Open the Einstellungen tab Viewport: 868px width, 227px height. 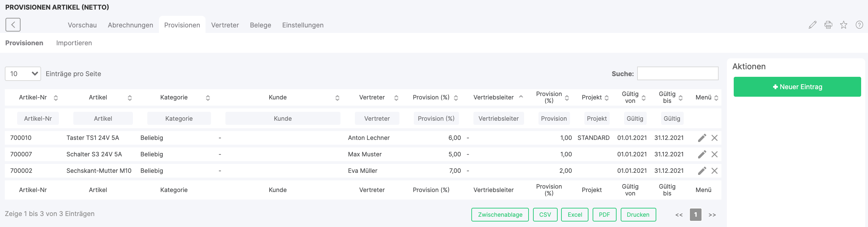tap(303, 25)
